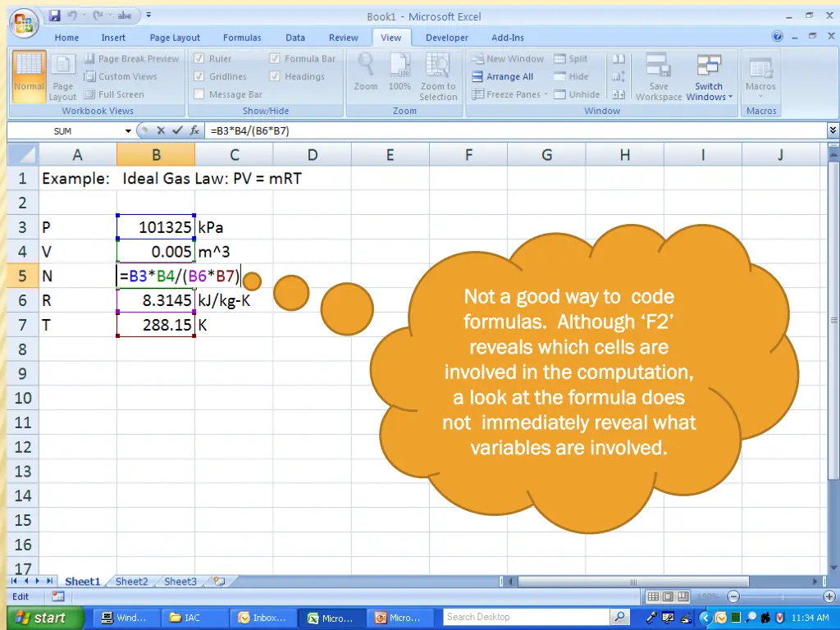Cancel formula entry with the X icon
The width and height of the screenshot is (840, 630).
point(161,130)
